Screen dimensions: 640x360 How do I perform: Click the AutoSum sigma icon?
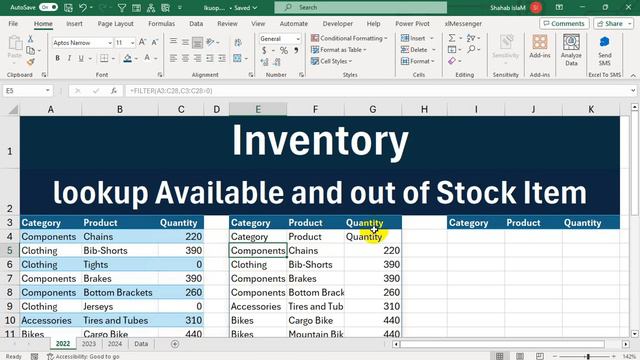point(452,38)
